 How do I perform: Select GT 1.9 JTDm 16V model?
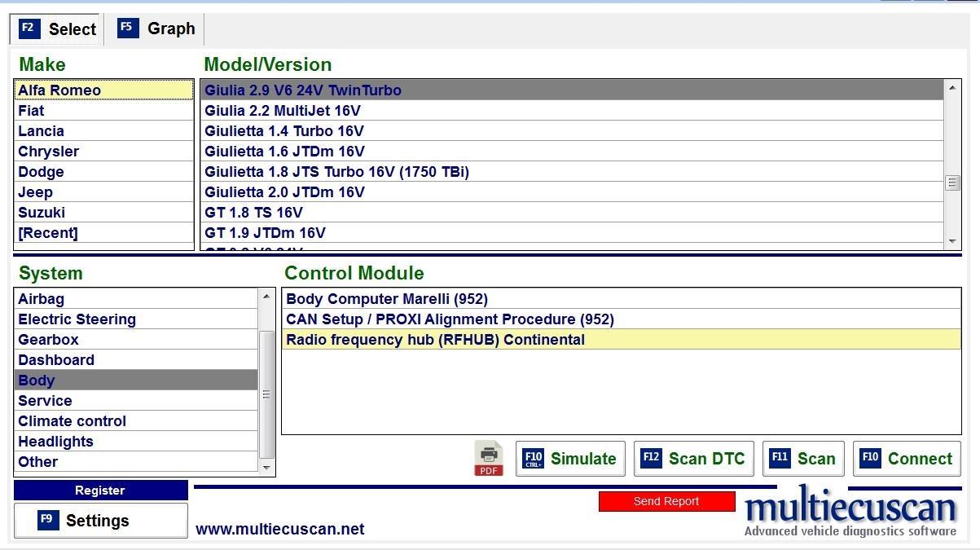click(572, 233)
